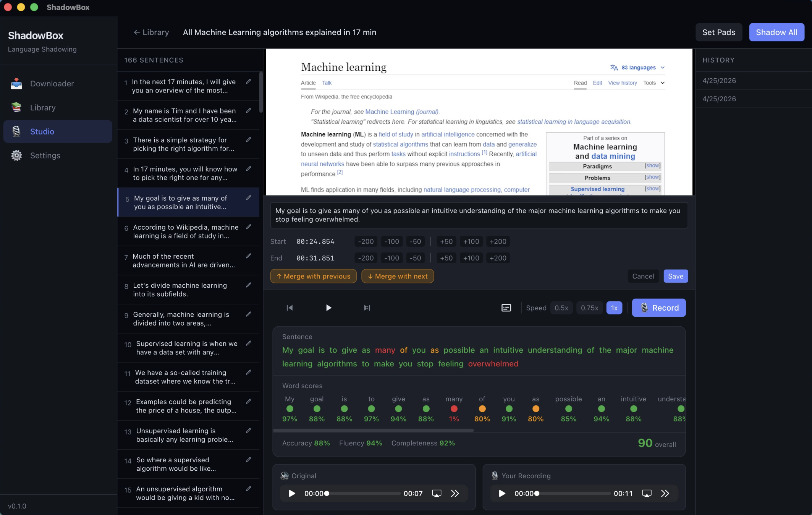Edit sentence 10 'Supervised learning is when'
This screenshot has width=812, height=515.
[249, 343]
